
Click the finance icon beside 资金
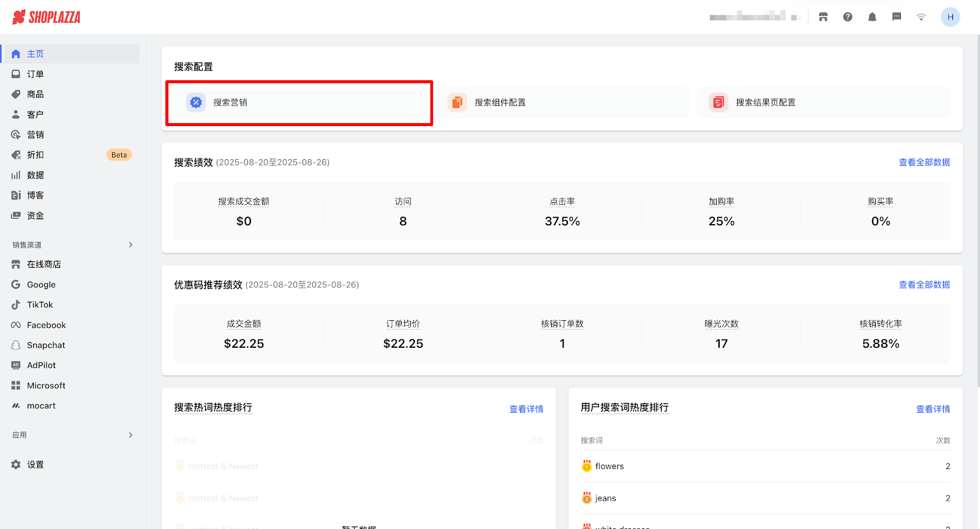pos(16,216)
